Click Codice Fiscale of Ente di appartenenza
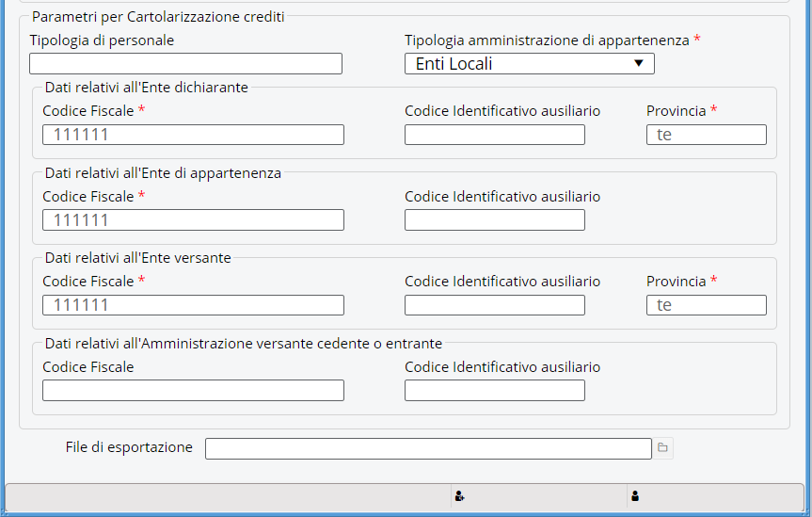812x517 pixels. 193,220
